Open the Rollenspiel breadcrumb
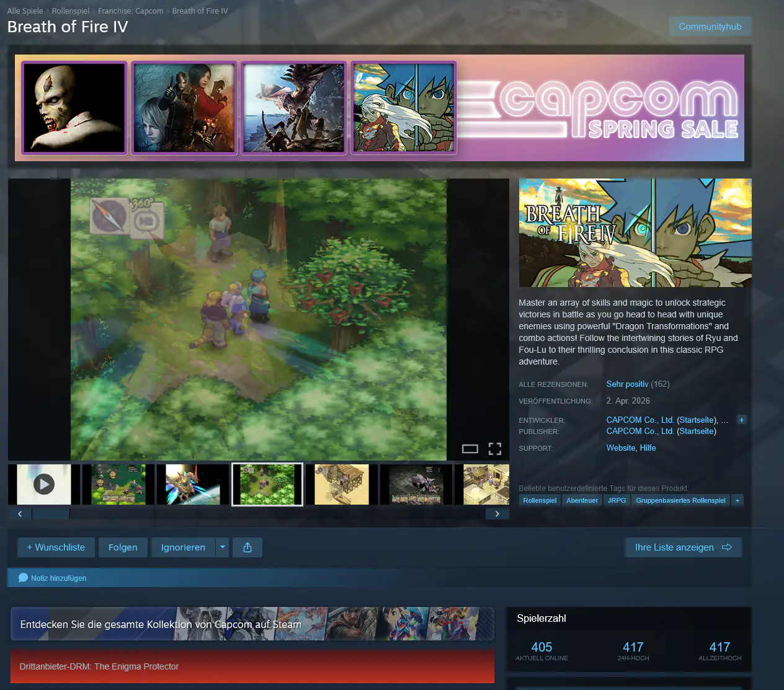The width and height of the screenshot is (784, 690). pyautogui.click(x=71, y=11)
